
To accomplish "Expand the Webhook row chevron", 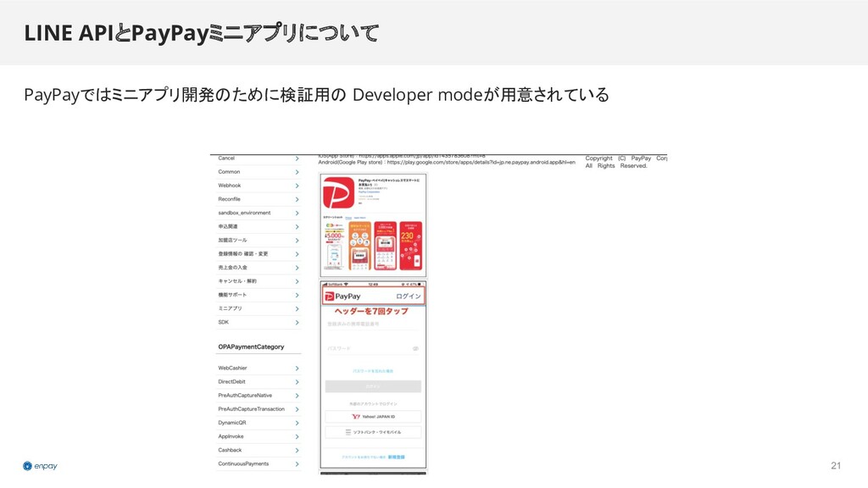I will pos(297,186).
